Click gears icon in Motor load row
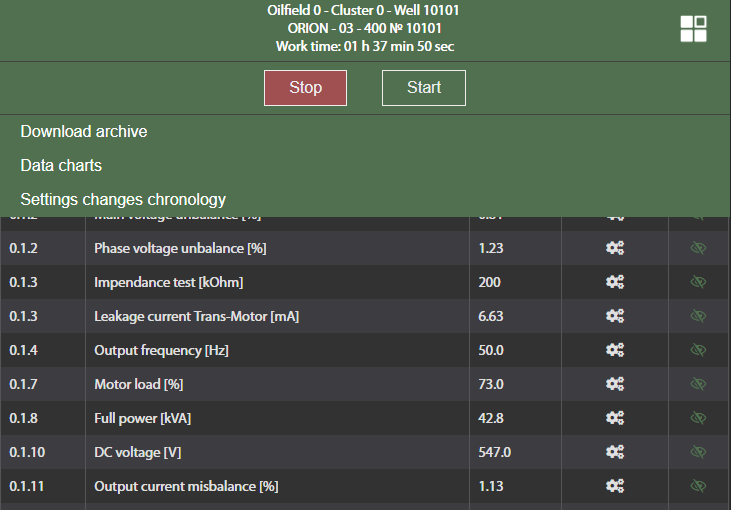 tap(615, 384)
